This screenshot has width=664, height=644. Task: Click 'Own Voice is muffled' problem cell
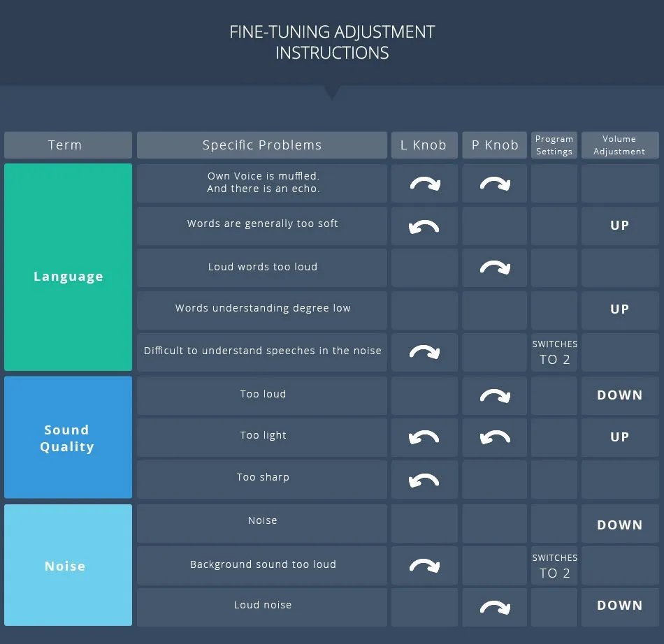(261, 183)
